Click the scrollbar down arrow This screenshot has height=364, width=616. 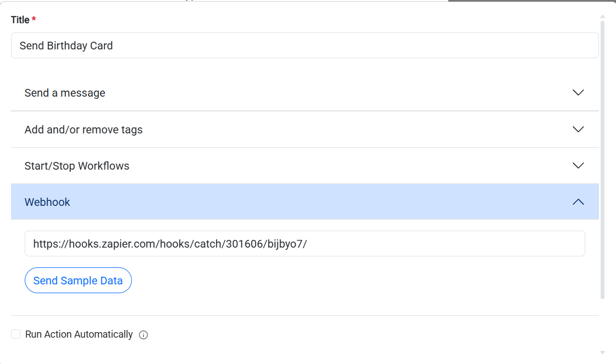click(602, 352)
